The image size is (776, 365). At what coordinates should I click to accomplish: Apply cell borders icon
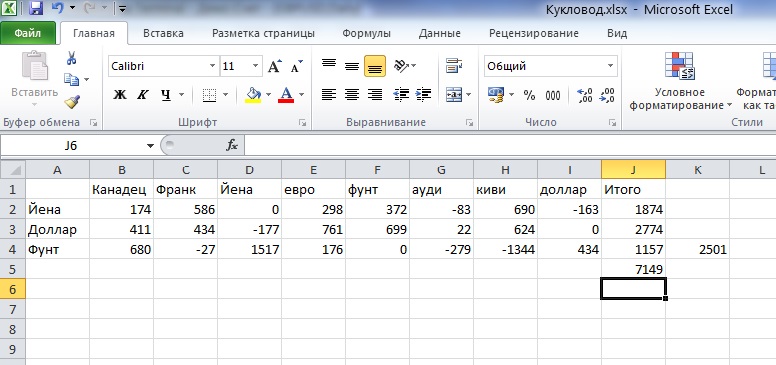pos(210,94)
